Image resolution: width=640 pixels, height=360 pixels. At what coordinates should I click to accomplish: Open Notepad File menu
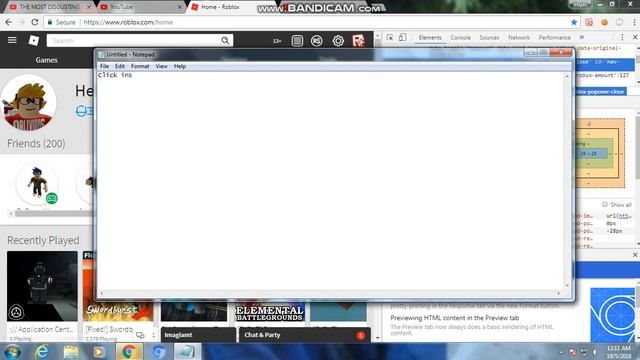pos(104,66)
